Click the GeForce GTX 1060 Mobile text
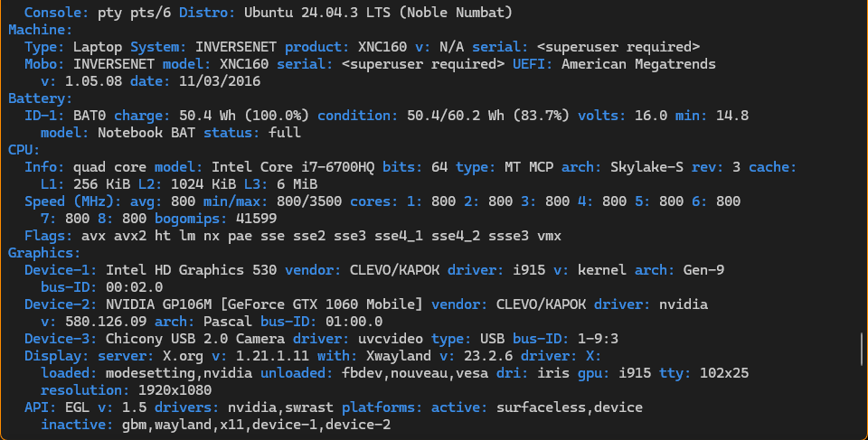Screen dimensions: 868x440 coord(326,304)
